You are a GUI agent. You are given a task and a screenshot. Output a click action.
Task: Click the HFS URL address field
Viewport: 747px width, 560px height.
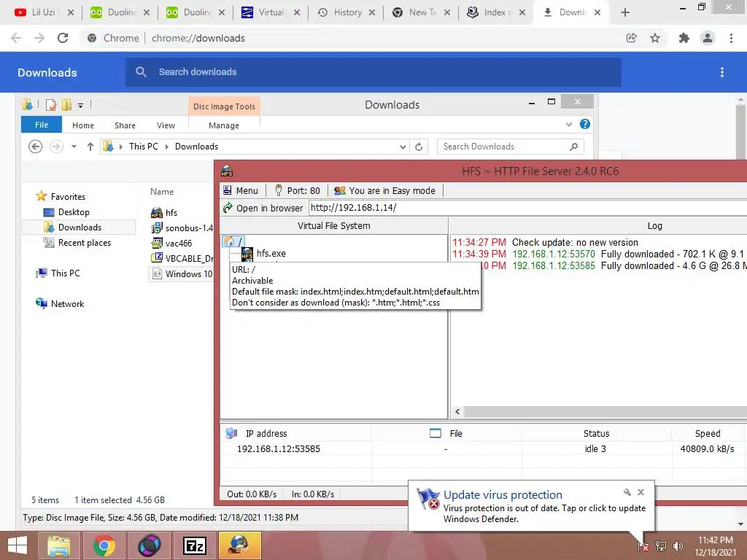click(x=528, y=208)
